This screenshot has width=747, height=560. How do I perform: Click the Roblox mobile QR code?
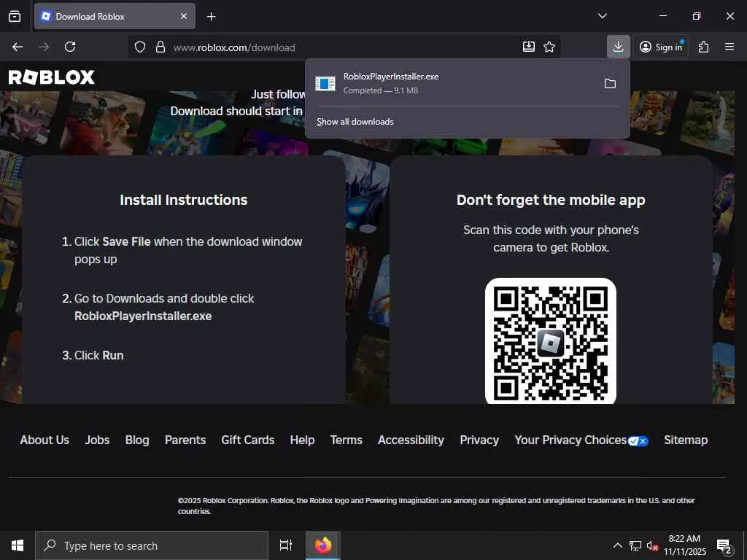(x=551, y=341)
